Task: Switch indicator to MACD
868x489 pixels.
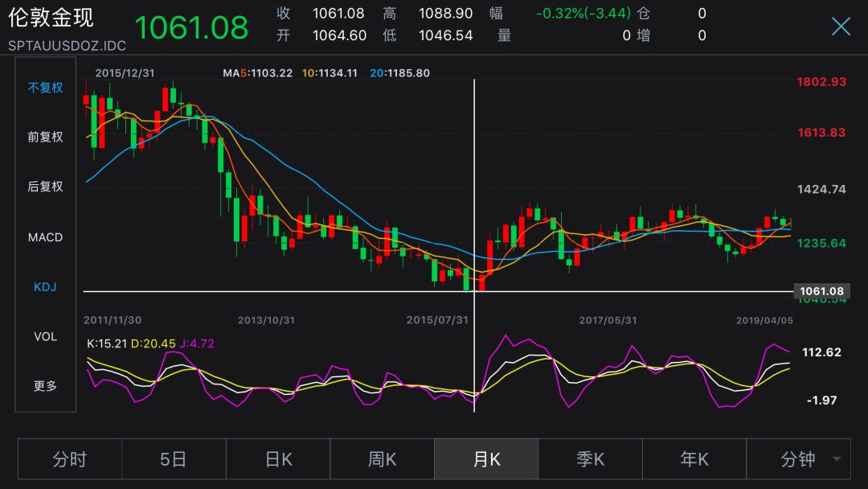Action: pos(45,237)
